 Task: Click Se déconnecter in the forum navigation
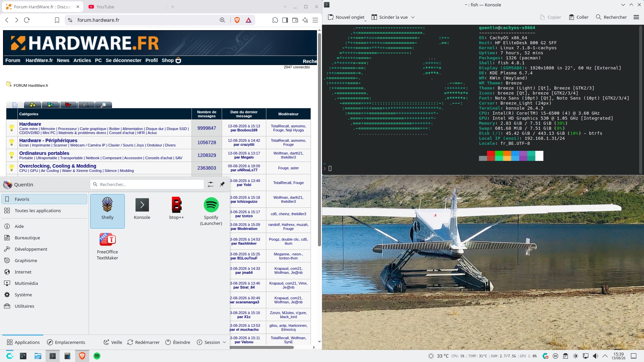[x=123, y=60]
